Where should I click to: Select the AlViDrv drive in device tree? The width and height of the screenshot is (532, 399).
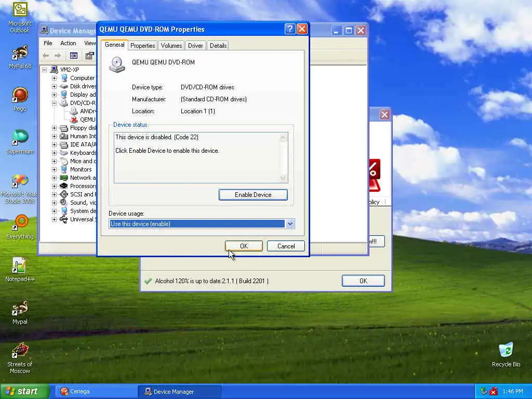(x=87, y=111)
